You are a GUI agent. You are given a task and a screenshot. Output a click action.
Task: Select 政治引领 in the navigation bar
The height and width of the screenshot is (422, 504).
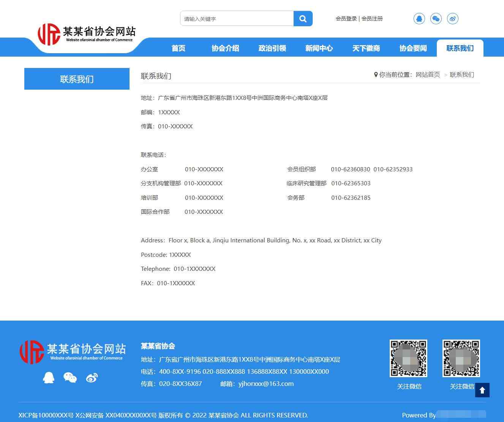(272, 48)
